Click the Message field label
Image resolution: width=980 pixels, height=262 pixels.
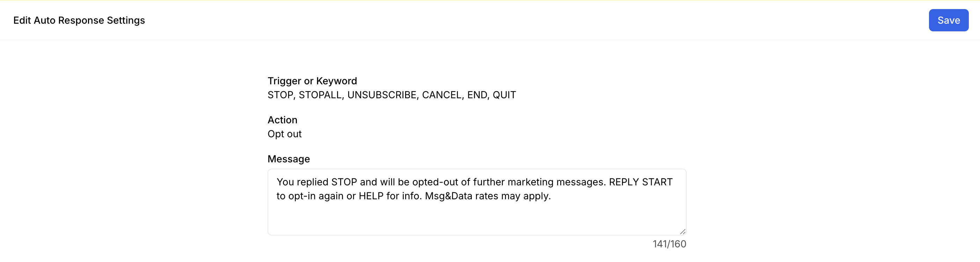pos(288,159)
